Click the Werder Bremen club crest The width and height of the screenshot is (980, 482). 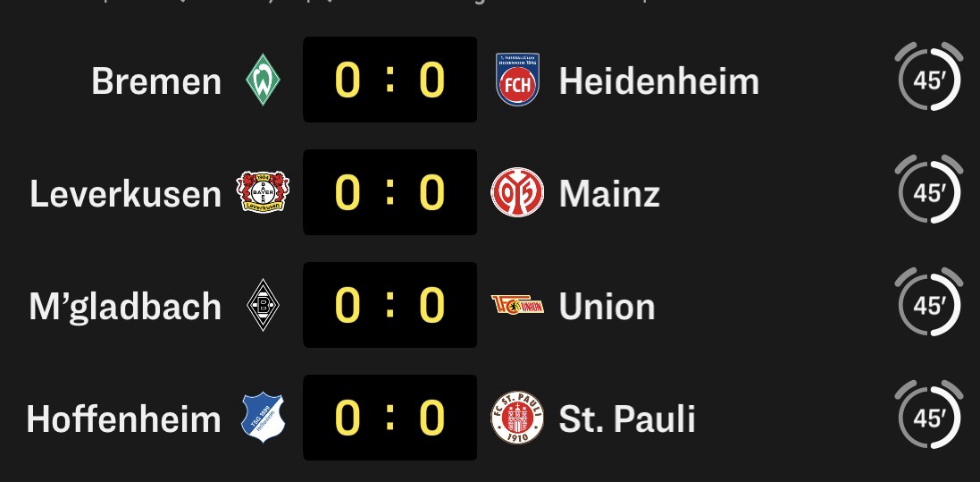263,80
